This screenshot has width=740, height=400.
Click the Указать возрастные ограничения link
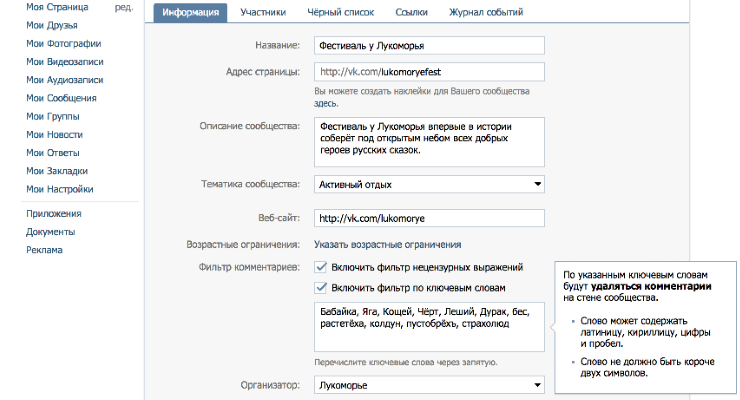click(387, 244)
